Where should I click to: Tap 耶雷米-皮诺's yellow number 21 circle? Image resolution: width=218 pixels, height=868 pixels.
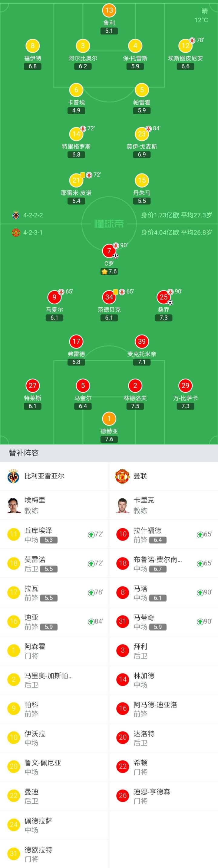[x=76, y=180]
